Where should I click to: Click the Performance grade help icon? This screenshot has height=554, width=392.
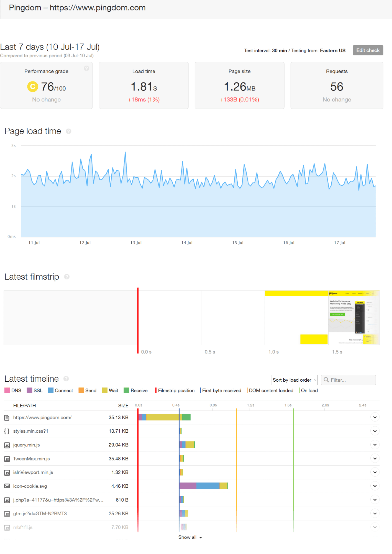(86, 68)
